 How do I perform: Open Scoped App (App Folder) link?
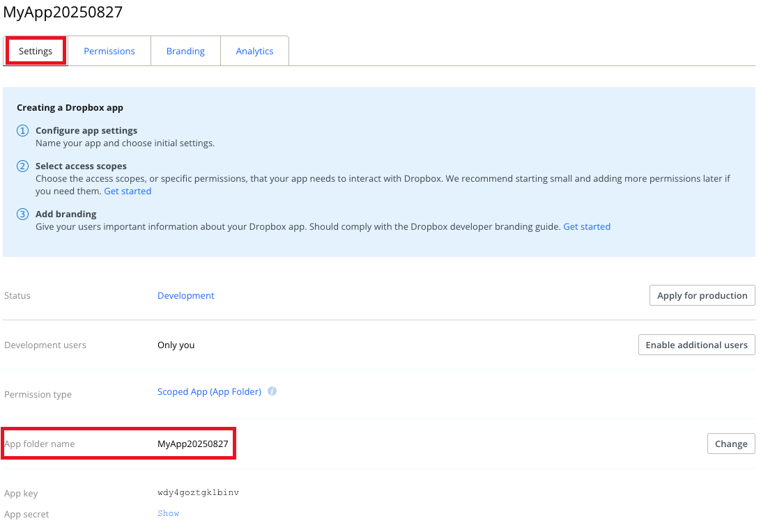click(209, 391)
